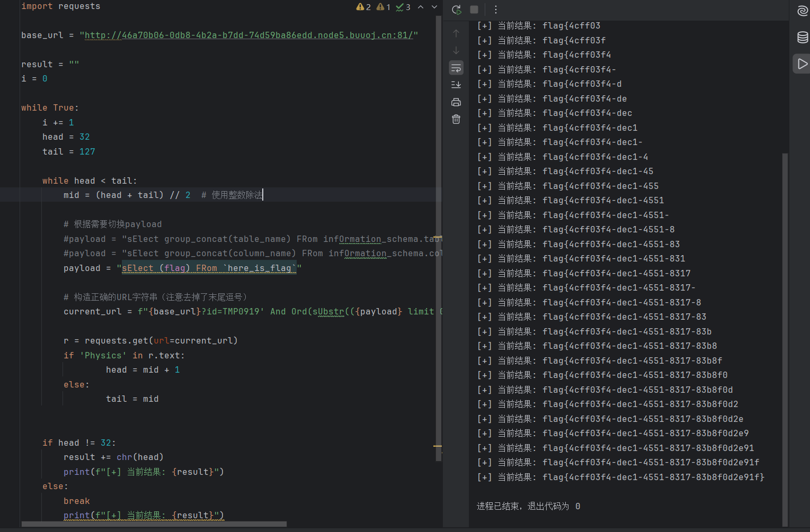810x532 pixels.
Task: Click the 'result += chr(head)' line
Action: (113, 457)
